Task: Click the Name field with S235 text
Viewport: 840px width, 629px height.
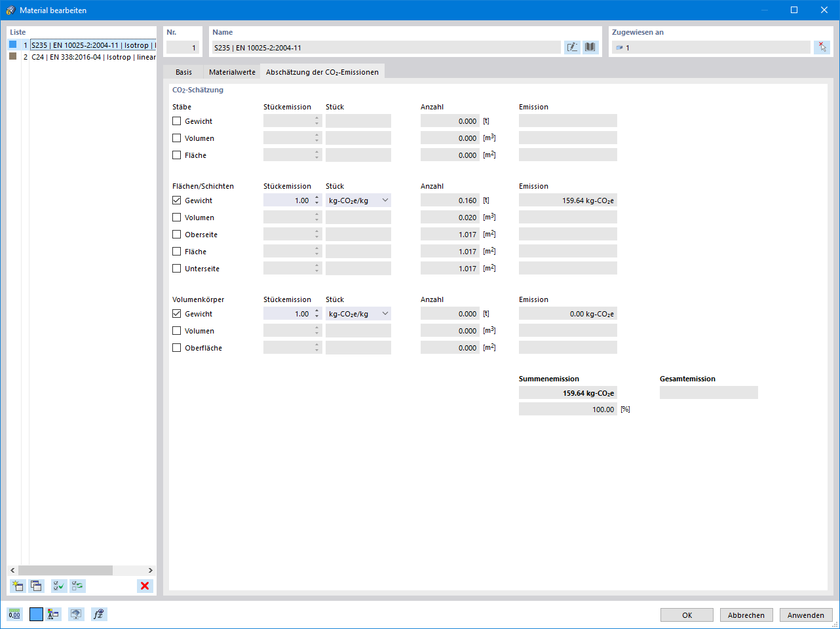Action: pos(386,47)
